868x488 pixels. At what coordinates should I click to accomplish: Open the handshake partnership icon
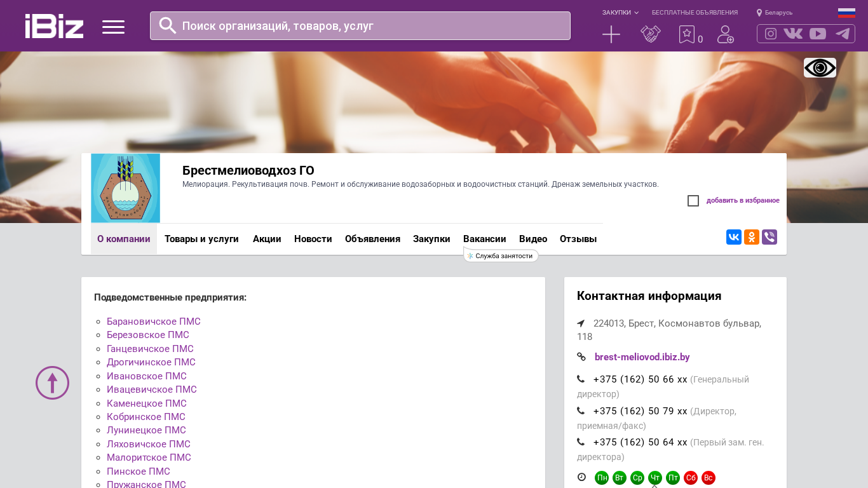coord(650,34)
